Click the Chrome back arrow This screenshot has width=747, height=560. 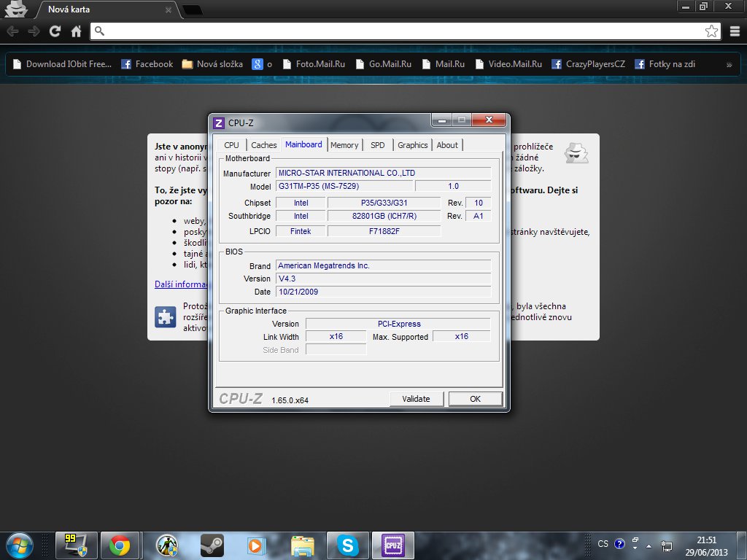click(13, 31)
